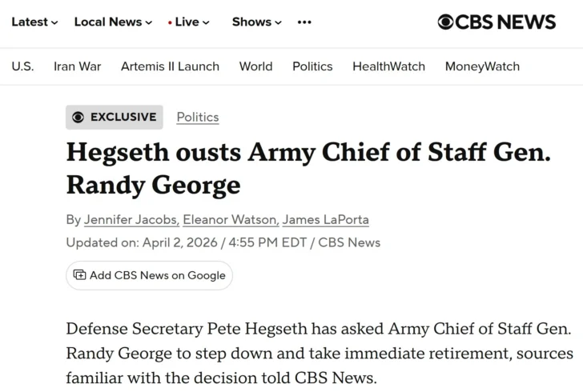The width and height of the screenshot is (583, 392).
Task: Open James LaPorta's author page
Action: pyautogui.click(x=326, y=219)
